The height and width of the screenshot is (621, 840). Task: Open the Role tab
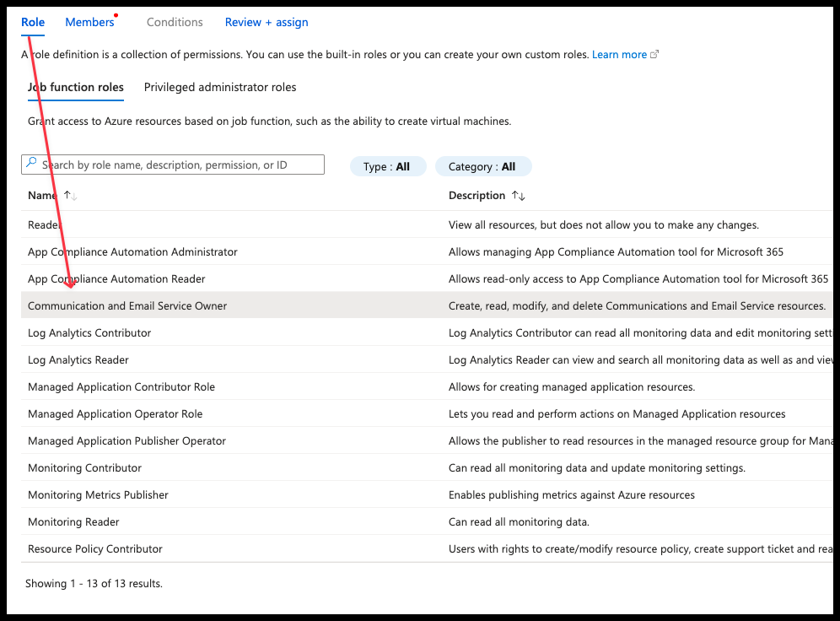click(x=33, y=23)
